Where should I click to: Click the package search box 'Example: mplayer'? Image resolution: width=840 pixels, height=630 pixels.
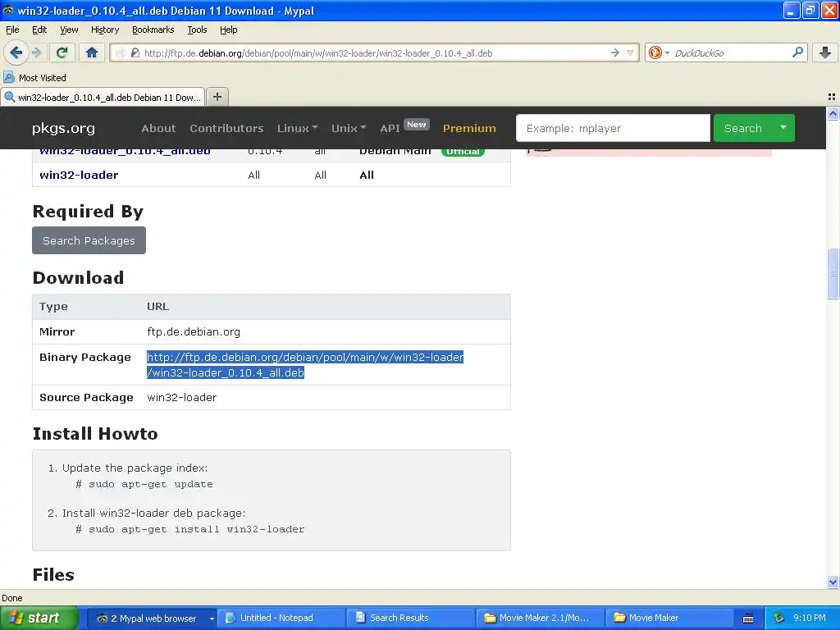pyautogui.click(x=613, y=128)
